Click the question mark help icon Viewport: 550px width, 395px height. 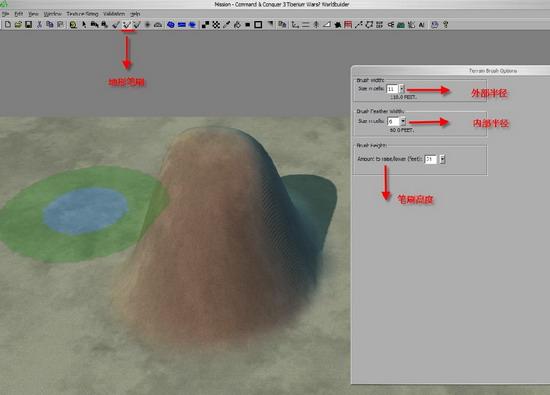[445, 25]
